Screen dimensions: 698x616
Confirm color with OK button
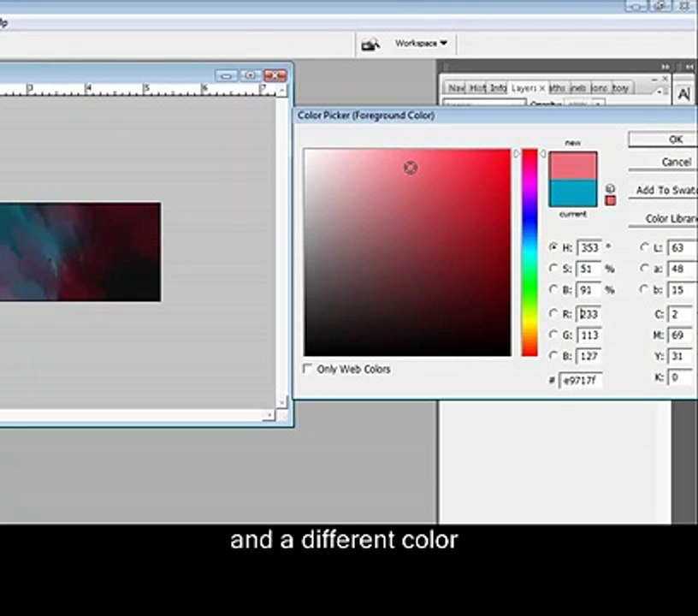(x=663, y=139)
